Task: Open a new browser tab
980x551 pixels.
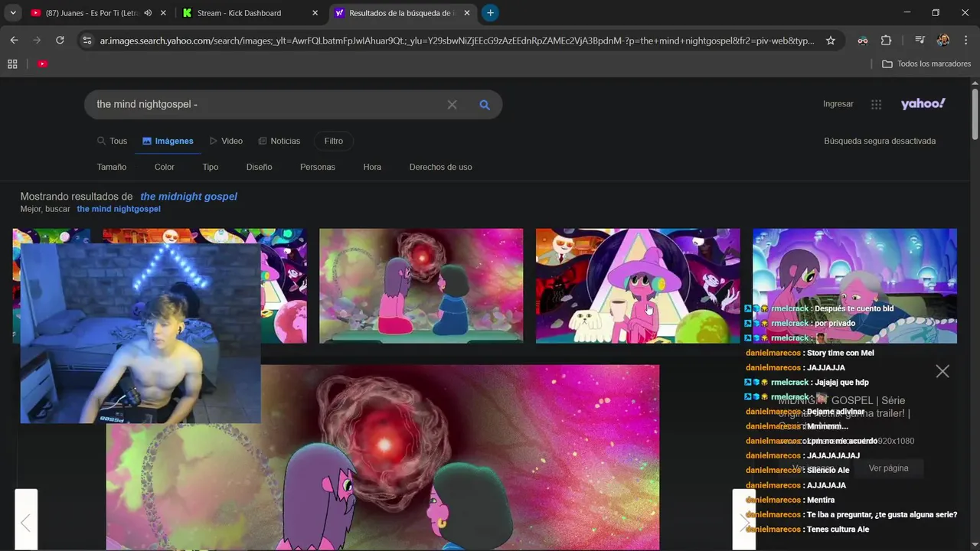Action: pyautogui.click(x=490, y=13)
